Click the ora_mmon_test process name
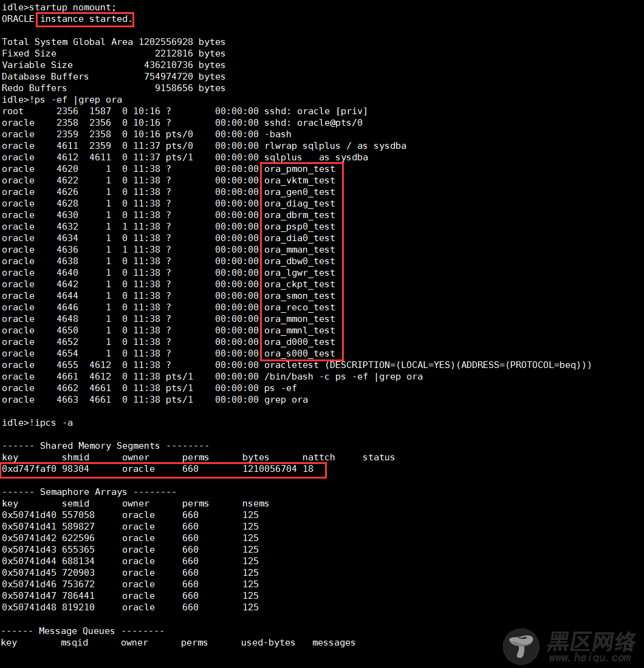This screenshot has height=668, width=644. point(300,318)
